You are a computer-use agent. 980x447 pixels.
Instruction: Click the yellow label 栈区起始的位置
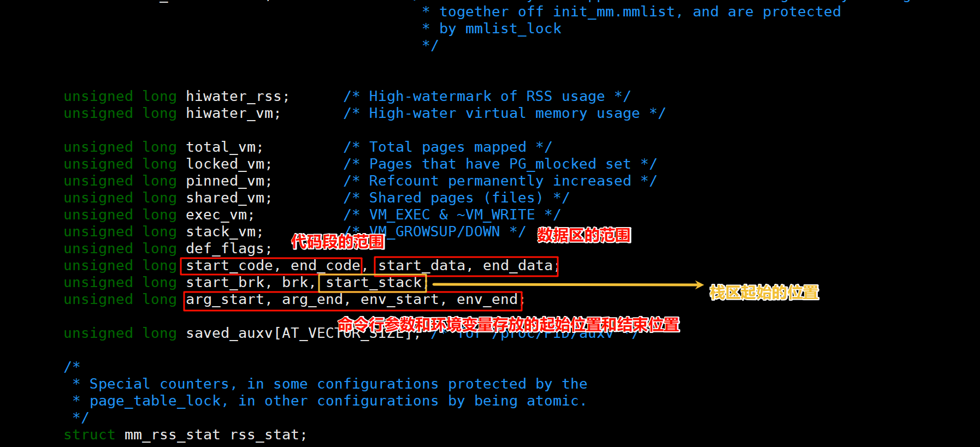click(x=764, y=293)
